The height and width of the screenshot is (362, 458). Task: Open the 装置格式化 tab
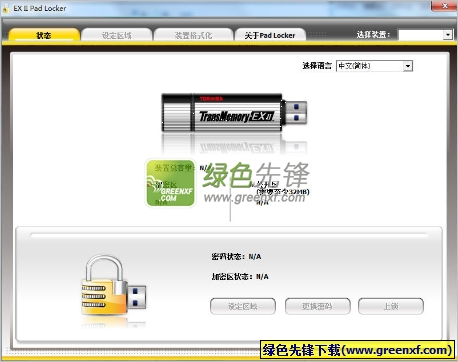coord(193,35)
